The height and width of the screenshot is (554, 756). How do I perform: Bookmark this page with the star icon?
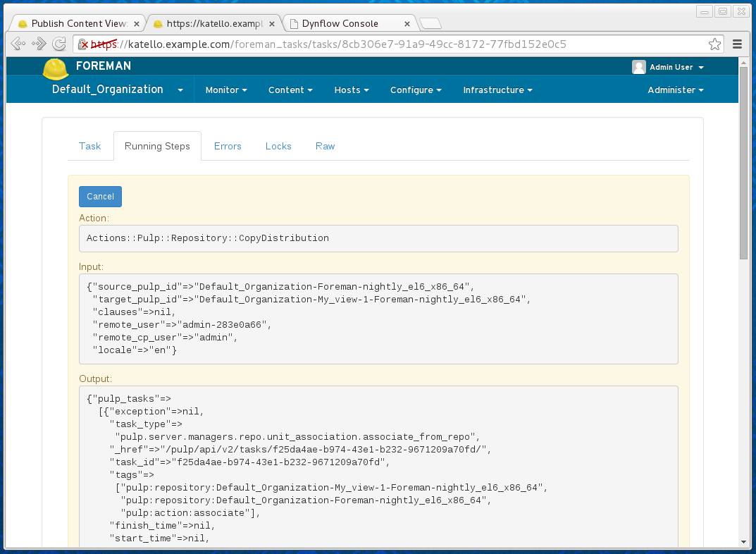(x=714, y=44)
